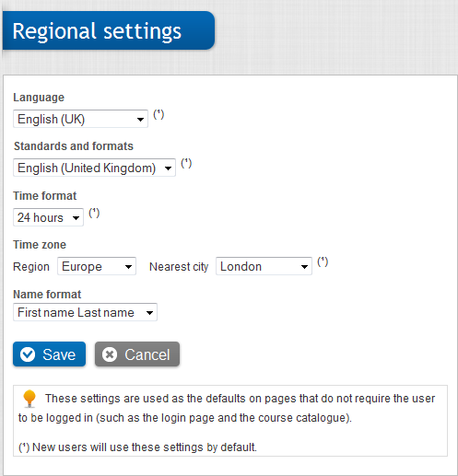Open the Language dropdown showing English (UK)
Viewport: 458px width, 476px height.
pyautogui.click(x=80, y=119)
